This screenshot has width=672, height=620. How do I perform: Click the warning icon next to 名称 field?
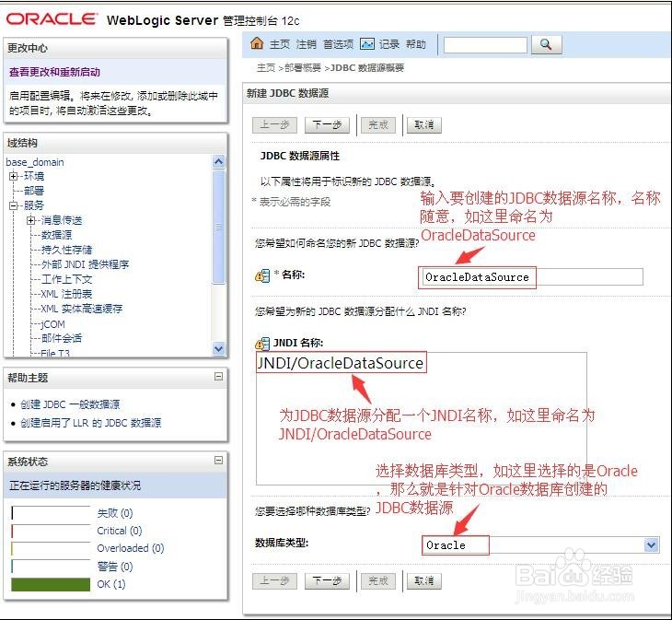click(262, 275)
